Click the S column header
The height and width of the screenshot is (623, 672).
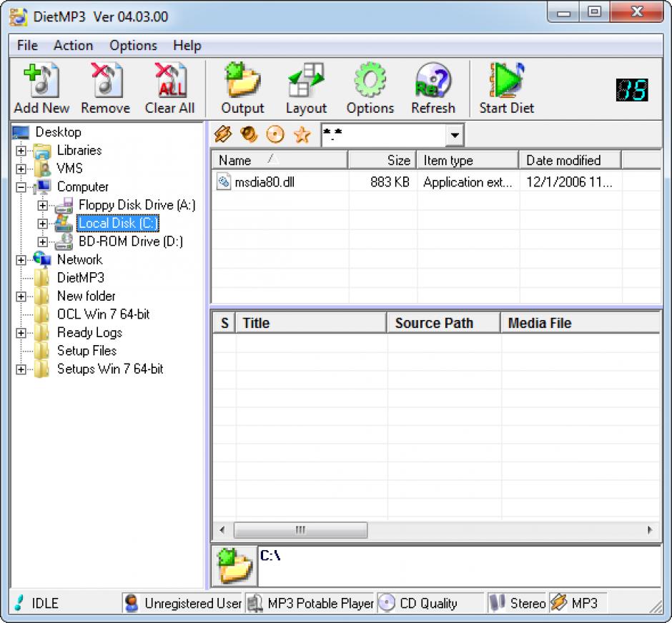[224, 323]
